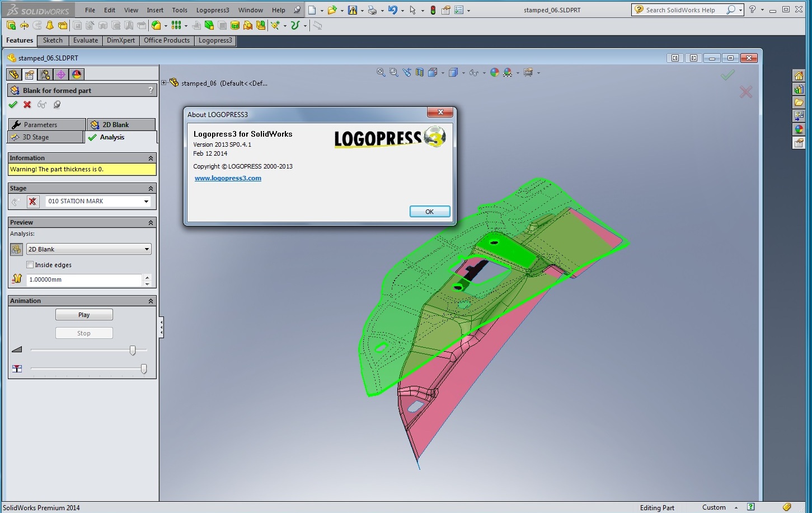
Task: Open the DisplayManager color wheel tab
Action: 77,74
